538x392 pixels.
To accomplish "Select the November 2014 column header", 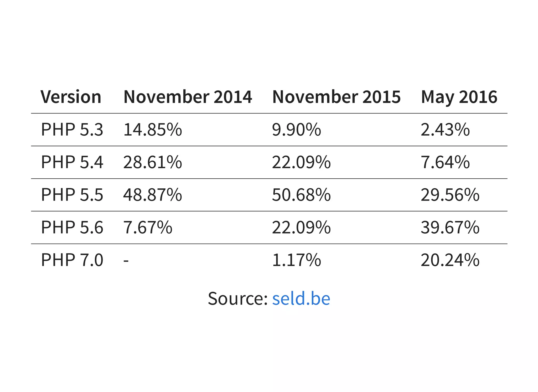I will [188, 97].
